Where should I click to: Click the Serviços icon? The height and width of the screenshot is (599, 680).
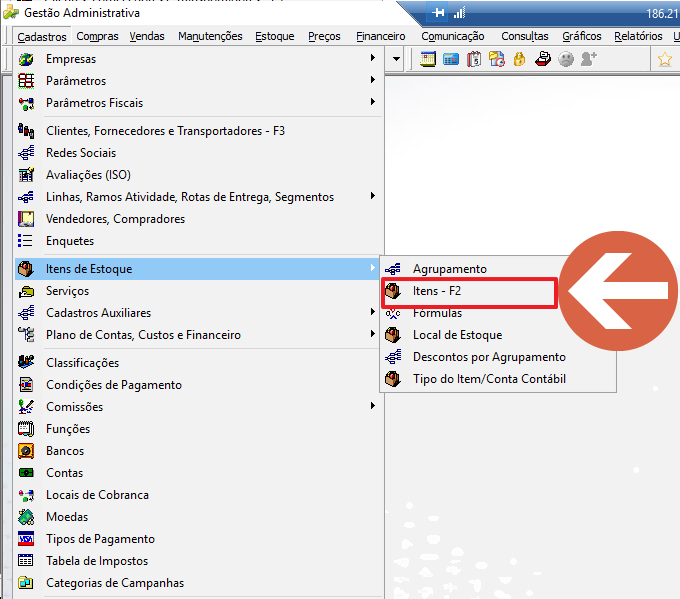click(x=26, y=291)
